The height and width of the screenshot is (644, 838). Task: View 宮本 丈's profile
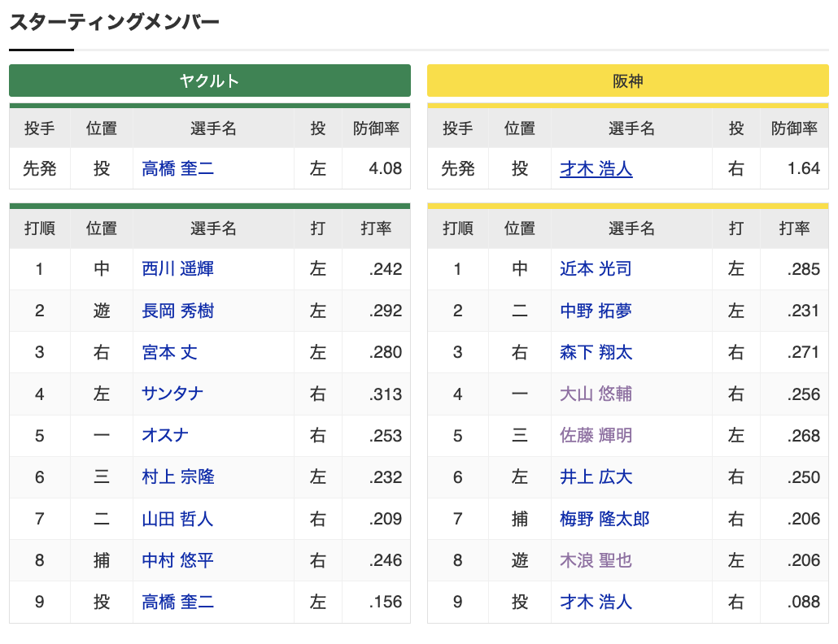tap(168, 352)
